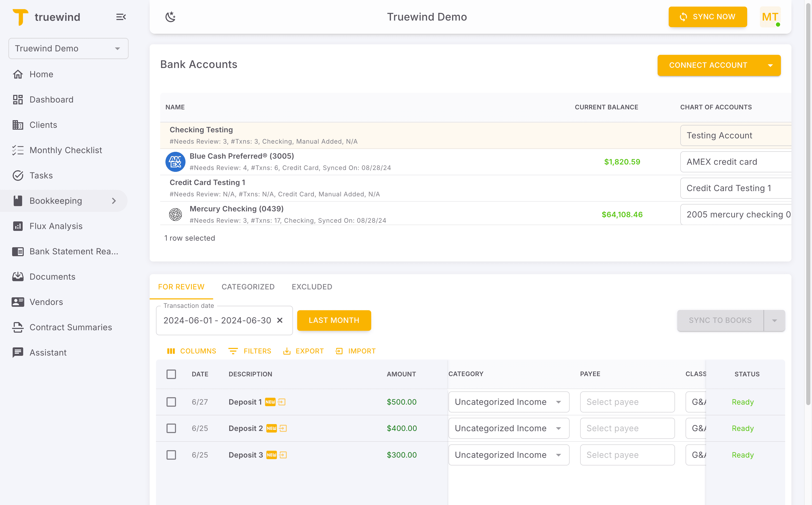Click the LAST MONTH date preset
Screen dimensions: 812x505
point(334,320)
